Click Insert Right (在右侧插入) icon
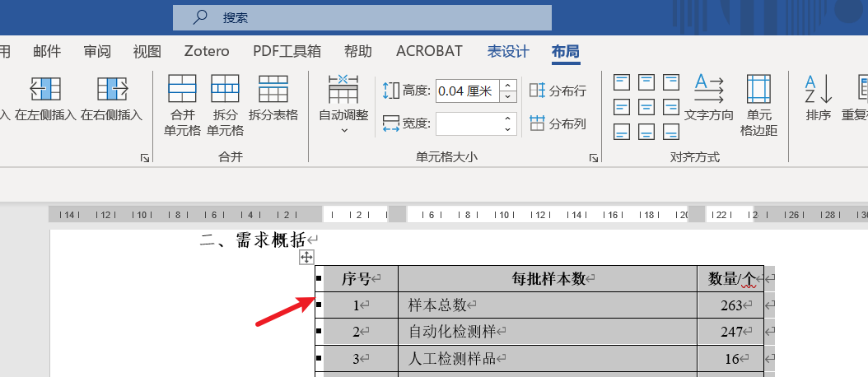 112,89
